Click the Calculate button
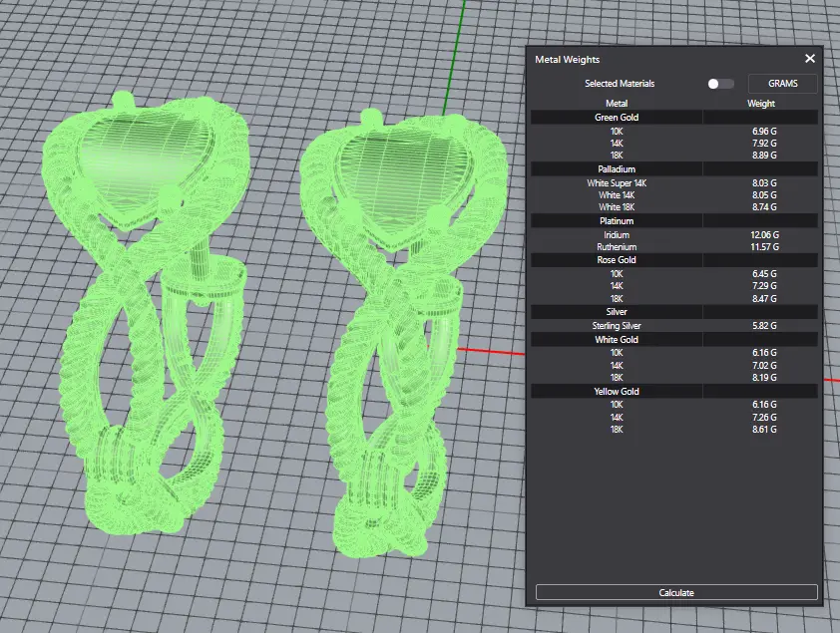The image size is (840, 633). [676, 592]
